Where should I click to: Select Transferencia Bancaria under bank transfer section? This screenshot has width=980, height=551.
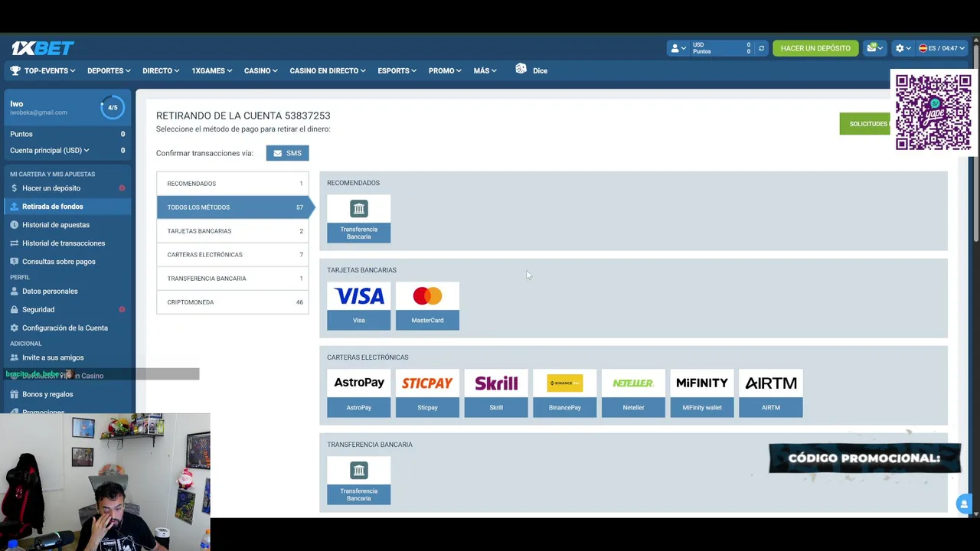[358, 481]
